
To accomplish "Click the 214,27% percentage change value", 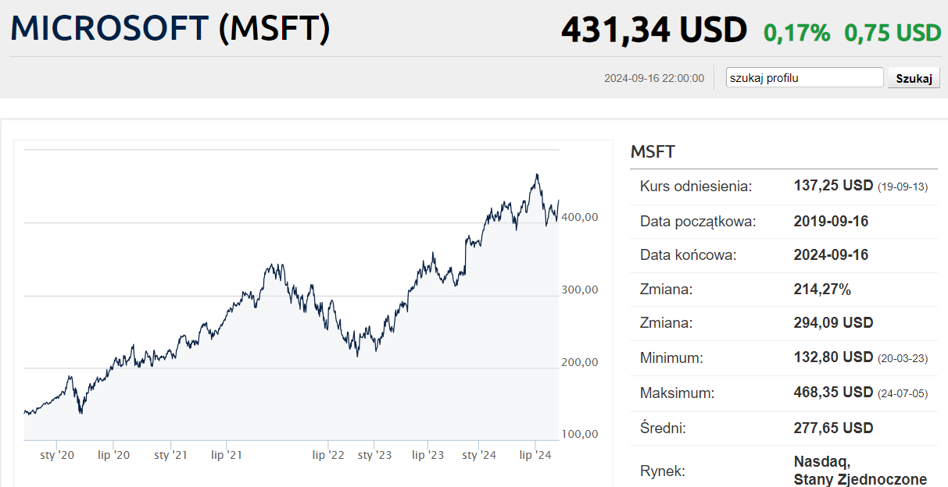I will pyautogui.click(x=822, y=289).
